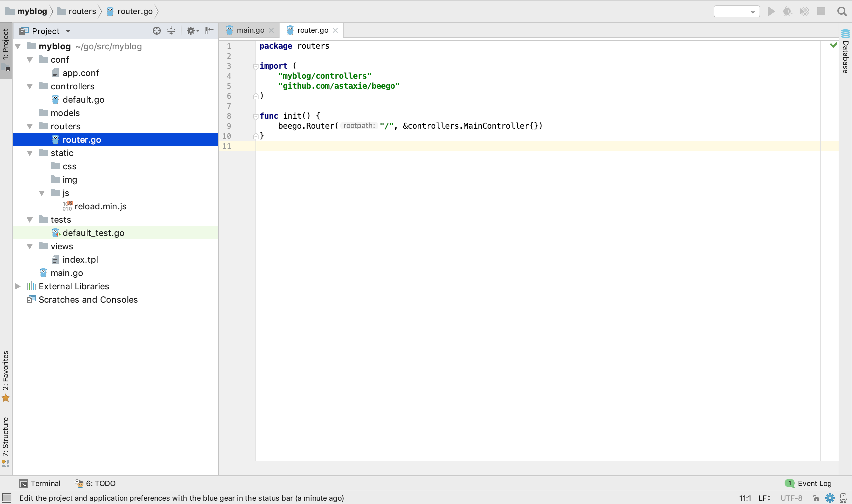The image size is (852, 504).
Task: Collapse the import block fold marker
Action: pos(256,66)
